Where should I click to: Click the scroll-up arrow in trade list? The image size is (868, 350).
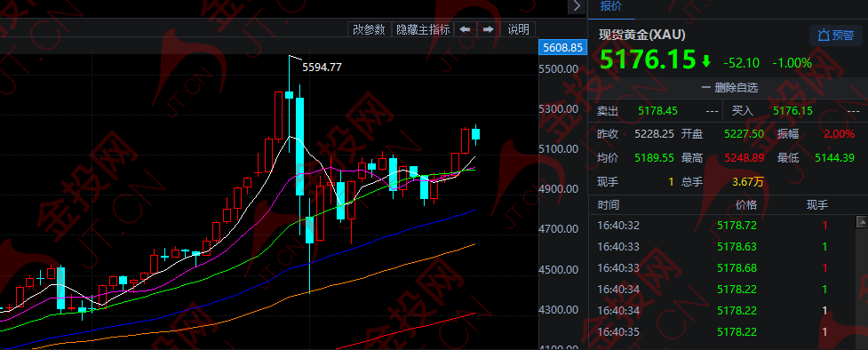(862, 221)
